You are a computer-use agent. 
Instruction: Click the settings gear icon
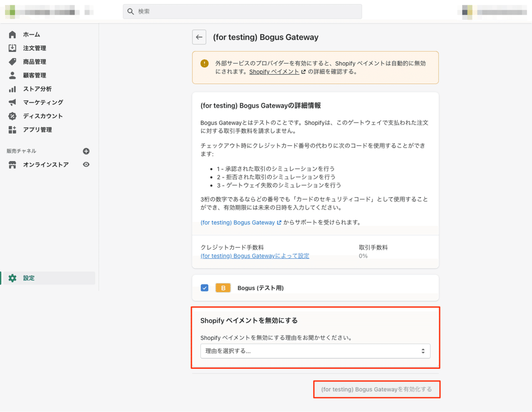[x=12, y=278]
